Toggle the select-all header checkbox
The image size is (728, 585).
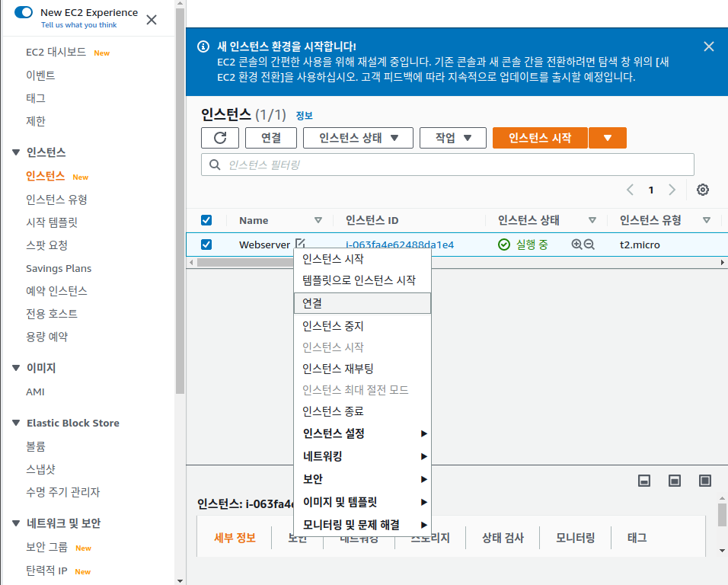206,220
